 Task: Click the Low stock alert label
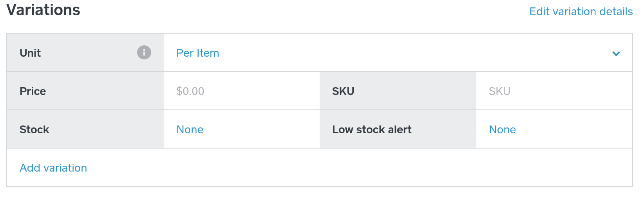click(x=372, y=130)
